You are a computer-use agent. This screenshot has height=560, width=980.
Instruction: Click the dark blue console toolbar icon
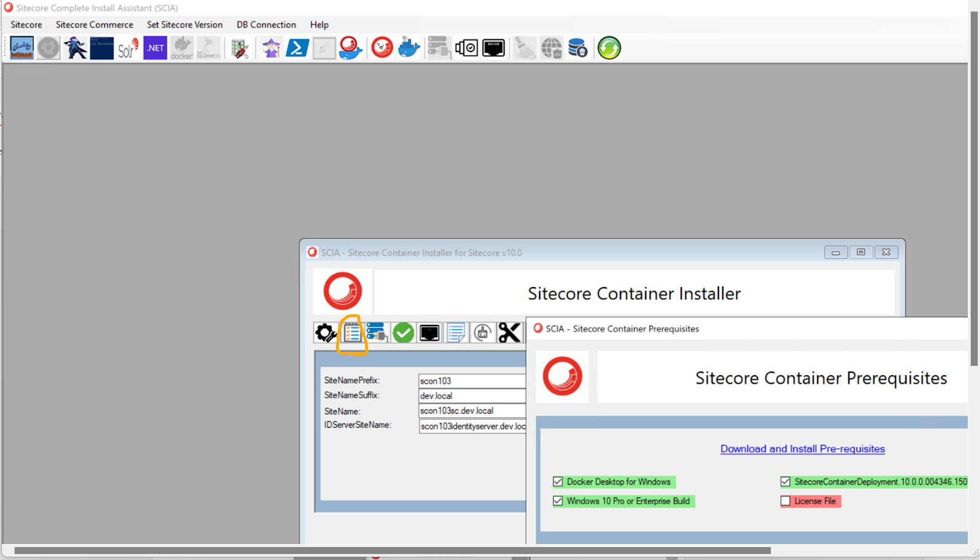[x=102, y=48]
